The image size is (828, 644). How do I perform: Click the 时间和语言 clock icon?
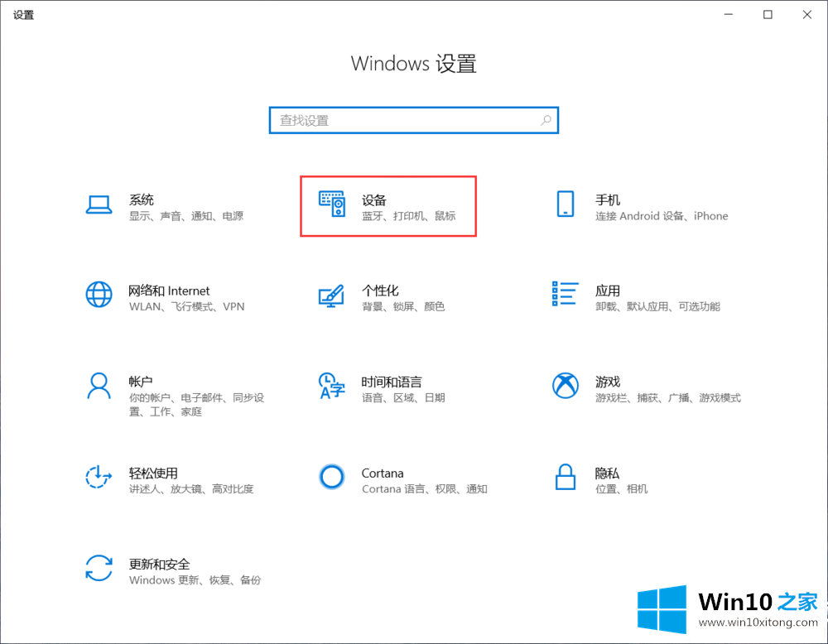pyautogui.click(x=332, y=386)
